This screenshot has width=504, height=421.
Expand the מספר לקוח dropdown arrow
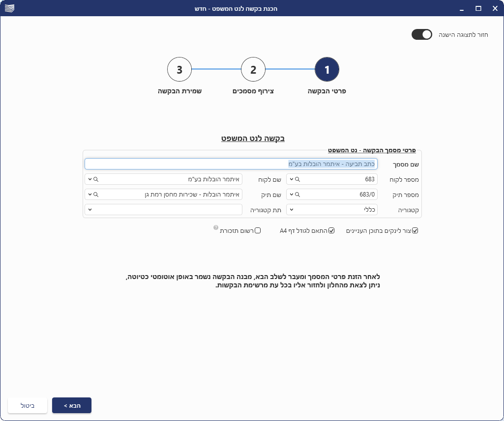[291, 179]
